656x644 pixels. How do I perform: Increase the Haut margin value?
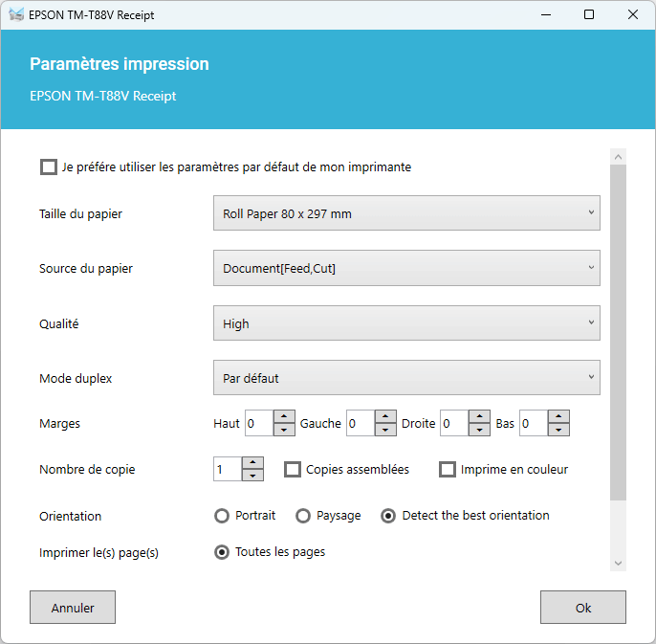point(284,416)
